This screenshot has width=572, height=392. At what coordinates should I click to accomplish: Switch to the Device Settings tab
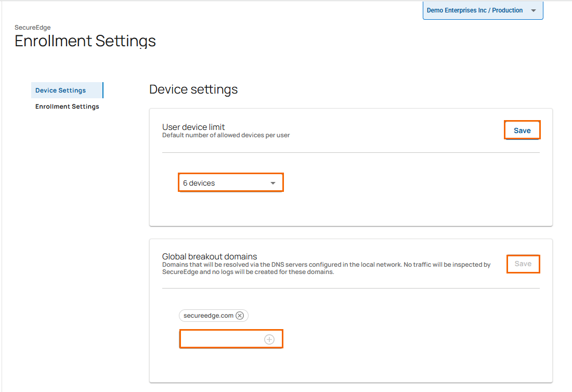(x=61, y=90)
